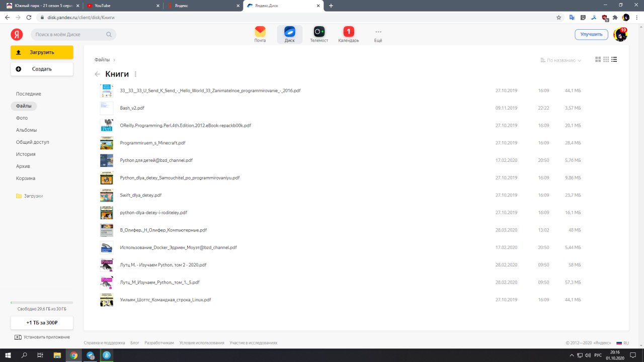This screenshot has width=644, height=362.
Task: Bookmark page with star icon
Action: click(x=558, y=17)
